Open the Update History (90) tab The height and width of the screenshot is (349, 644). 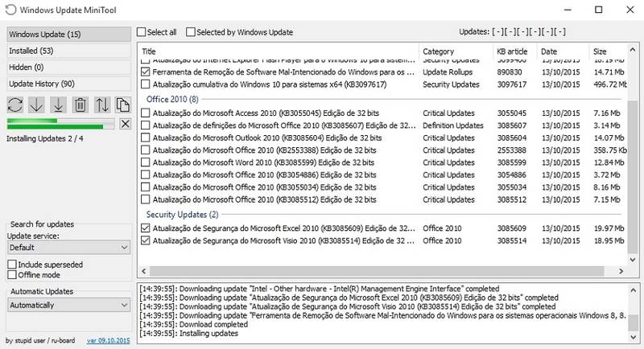click(x=69, y=84)
